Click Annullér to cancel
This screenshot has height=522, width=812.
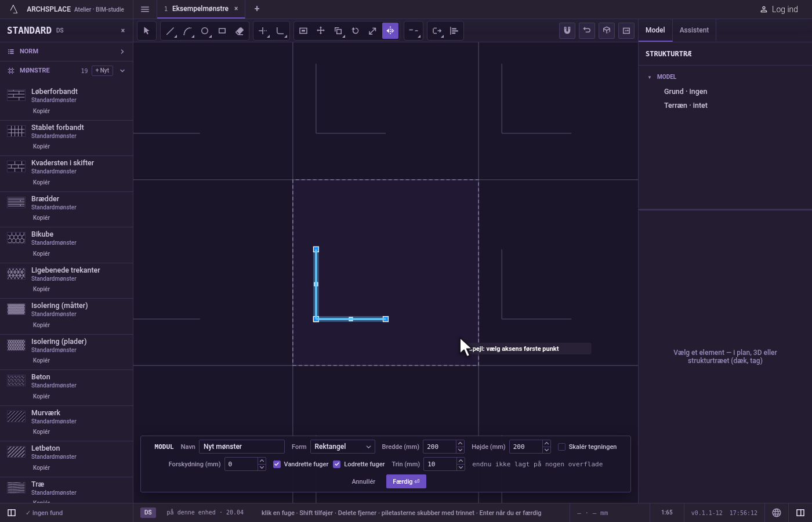click(x=364, y=481)
